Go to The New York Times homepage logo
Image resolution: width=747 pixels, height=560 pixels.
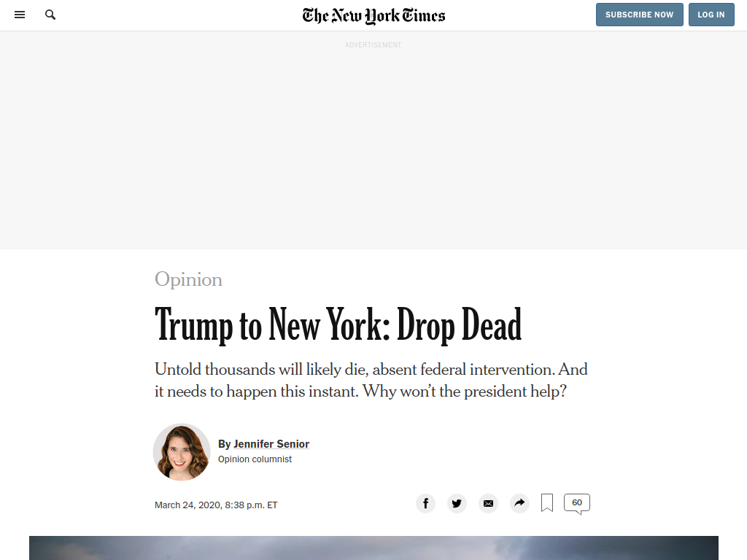[x=373, y=16]
